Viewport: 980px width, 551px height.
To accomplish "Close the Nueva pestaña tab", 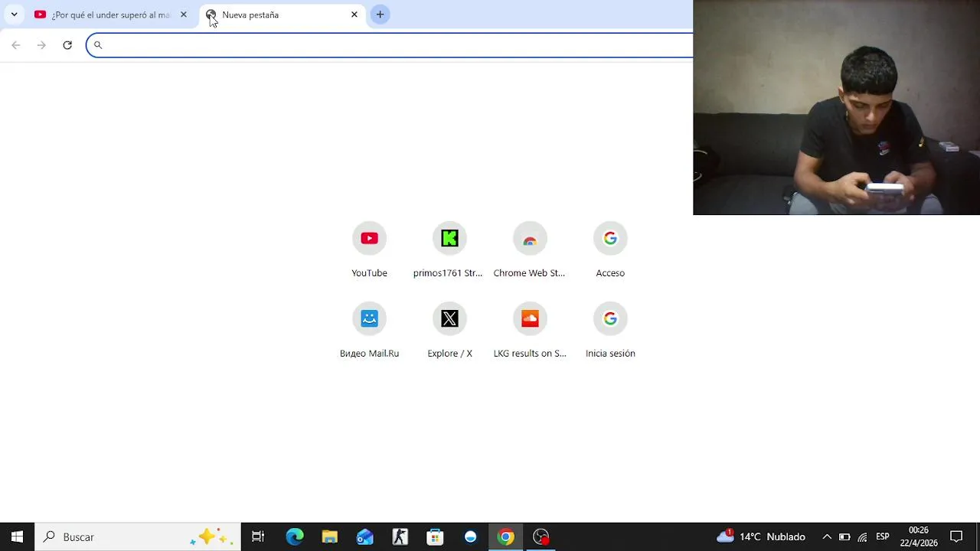I will click(354, 15).
